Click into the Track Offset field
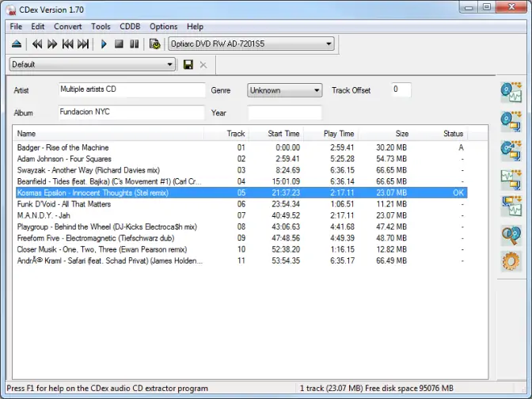This screenshot has width=532, height=399. coord(401,90)
